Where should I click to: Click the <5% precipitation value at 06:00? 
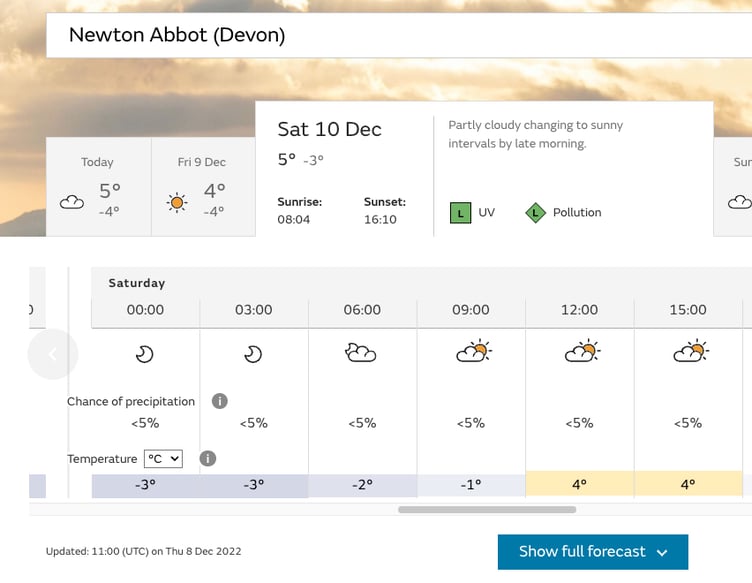[362, 423]
